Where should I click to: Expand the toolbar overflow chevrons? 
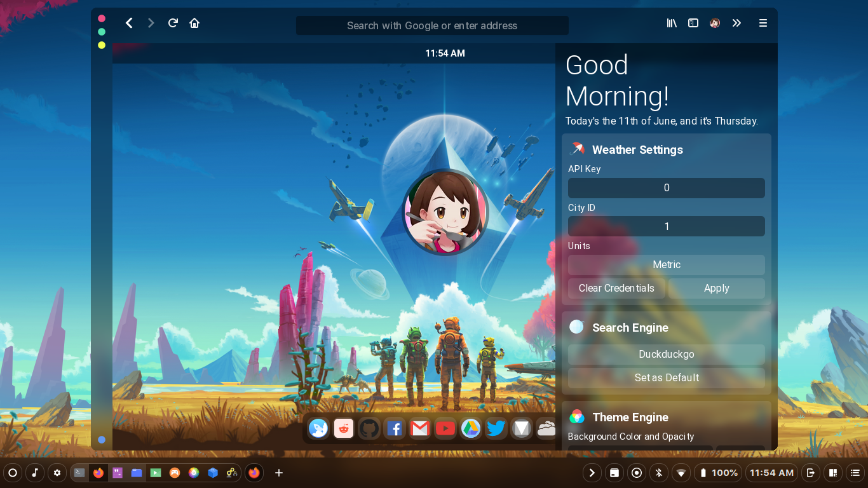(736, 23)
